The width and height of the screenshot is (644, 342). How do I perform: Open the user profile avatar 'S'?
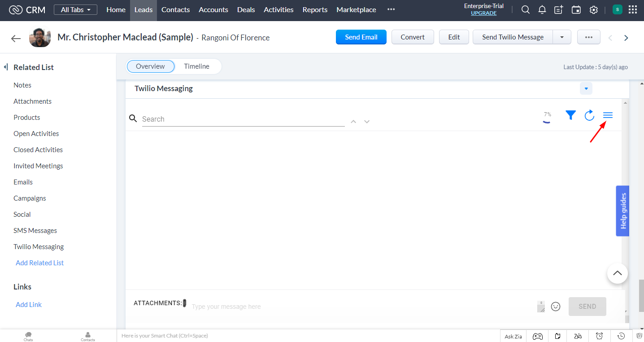(x=618, y=9)
